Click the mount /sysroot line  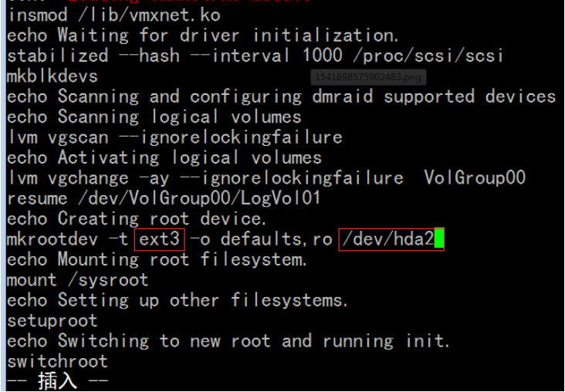[x=78, y=280]
